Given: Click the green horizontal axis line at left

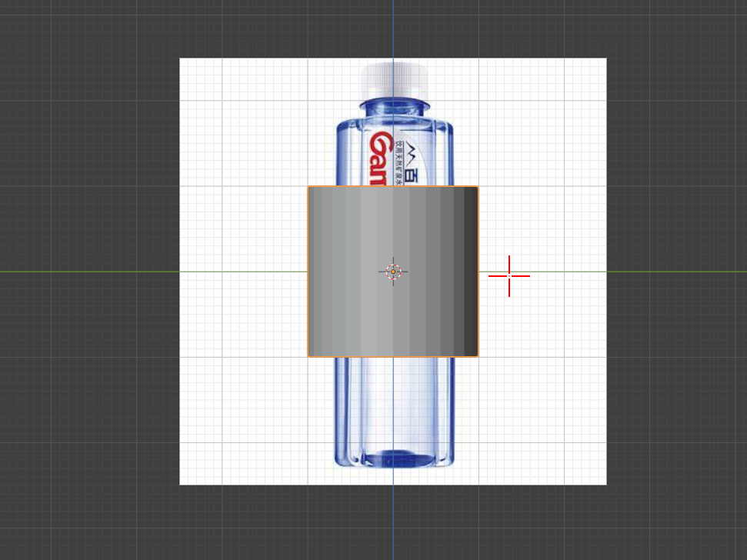Looking at the screenshot, I should (x=89, y=272).
